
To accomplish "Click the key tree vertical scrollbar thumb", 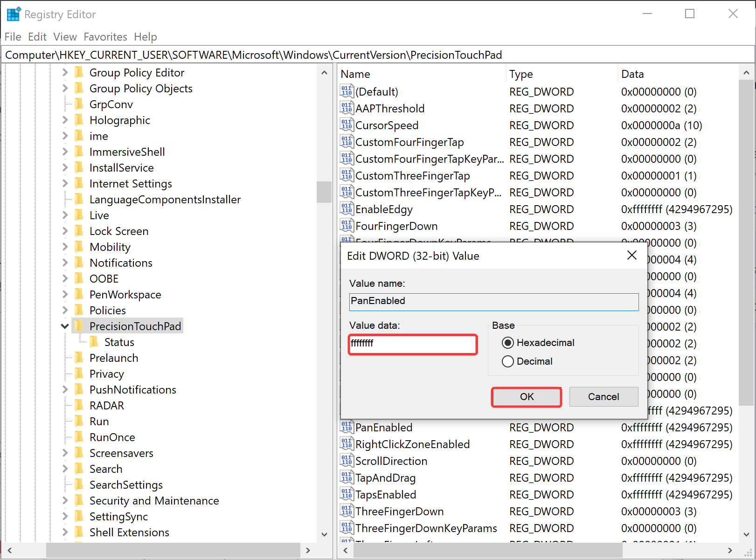I will click(x=324, y=192).
